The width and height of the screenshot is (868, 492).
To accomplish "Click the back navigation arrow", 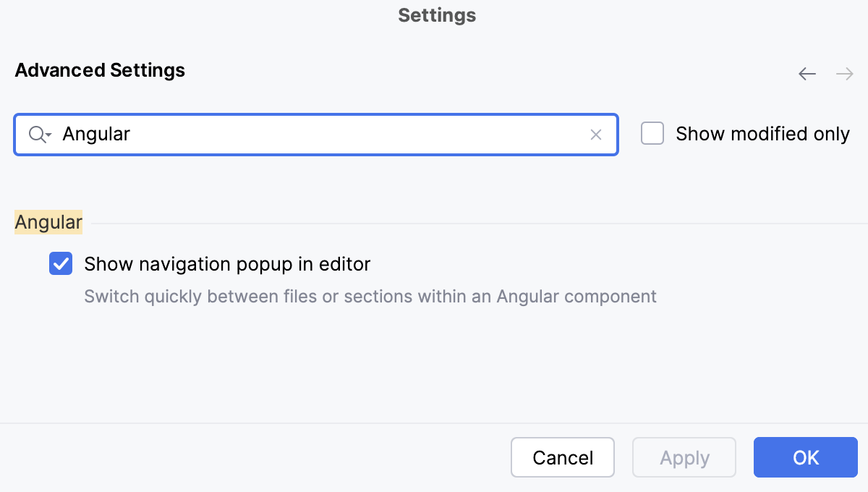I will pyautogui.click(x=807, y=74).
